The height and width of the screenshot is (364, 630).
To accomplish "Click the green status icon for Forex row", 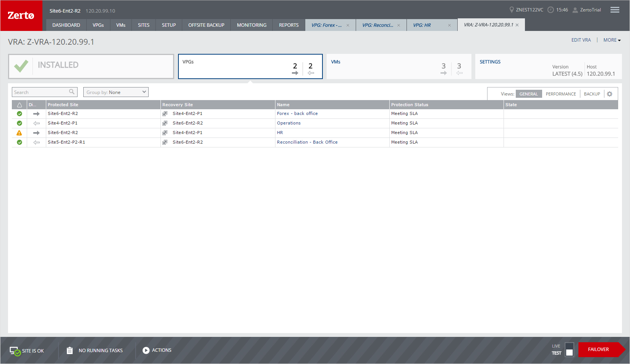I will point(19,114).
